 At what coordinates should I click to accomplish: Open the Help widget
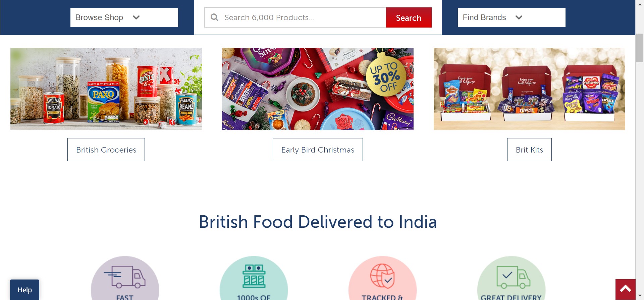24,290
